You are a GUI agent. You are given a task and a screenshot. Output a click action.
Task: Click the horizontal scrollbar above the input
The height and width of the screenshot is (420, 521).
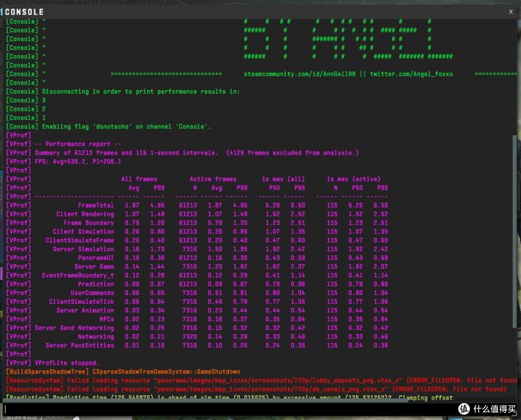point(206,401)
